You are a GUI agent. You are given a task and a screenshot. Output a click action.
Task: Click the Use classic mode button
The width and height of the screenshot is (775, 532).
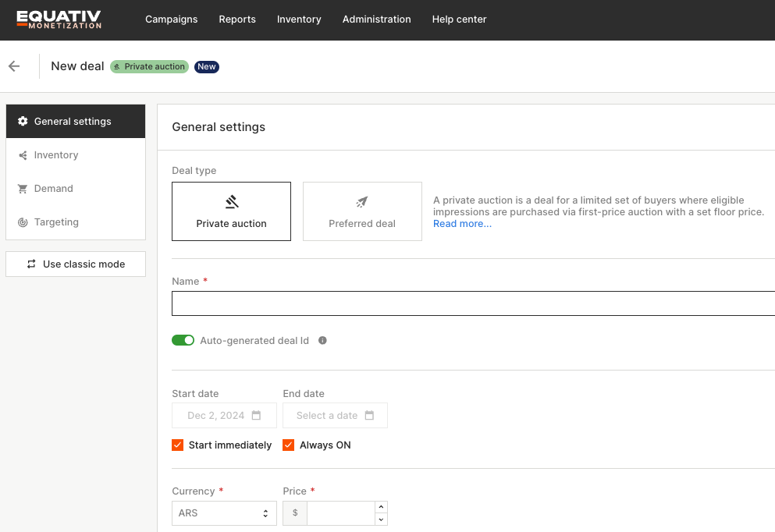point(76,264)
